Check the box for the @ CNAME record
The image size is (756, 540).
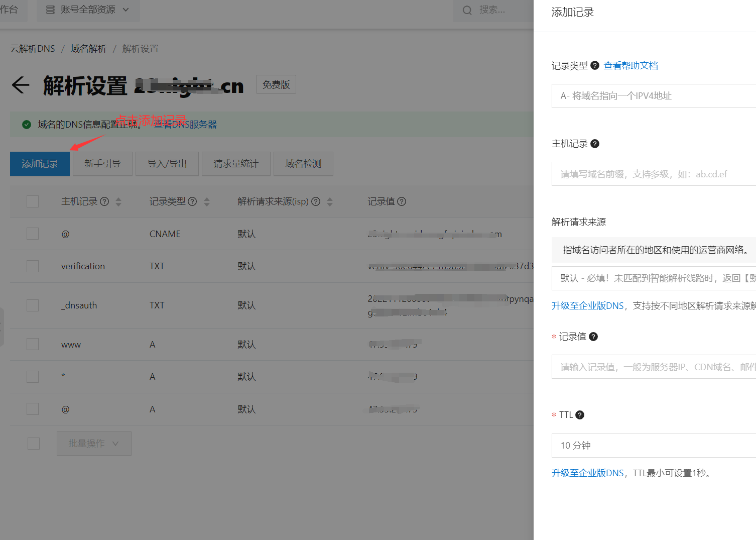pyautogui.click(x=33, y=234)
